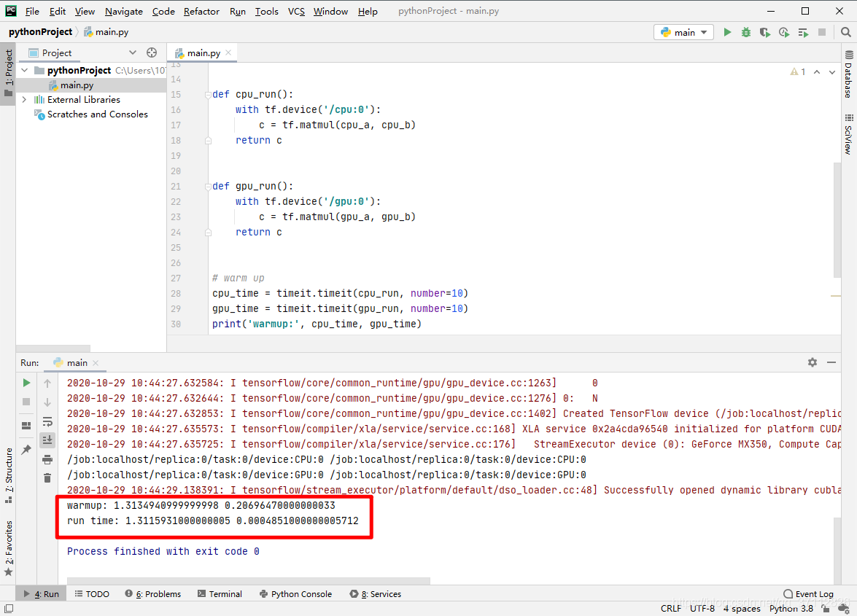Click the Project panel horizontal scrollbar
This screenshot has height=616, width=857.
coord(53,348)
